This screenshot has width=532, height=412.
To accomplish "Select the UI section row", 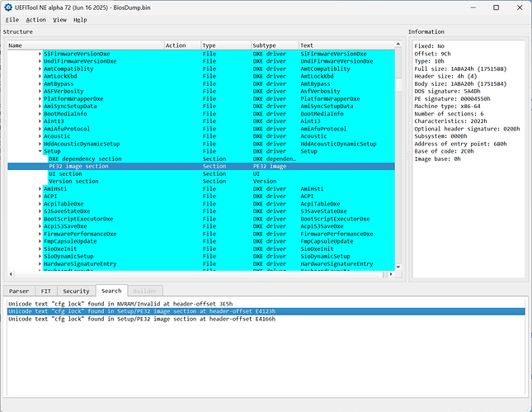I will [201, 173].
